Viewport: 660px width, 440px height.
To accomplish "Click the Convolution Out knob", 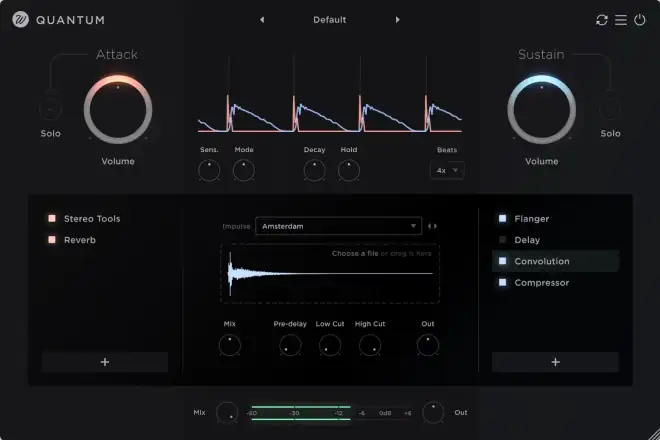I will (428, 345).
